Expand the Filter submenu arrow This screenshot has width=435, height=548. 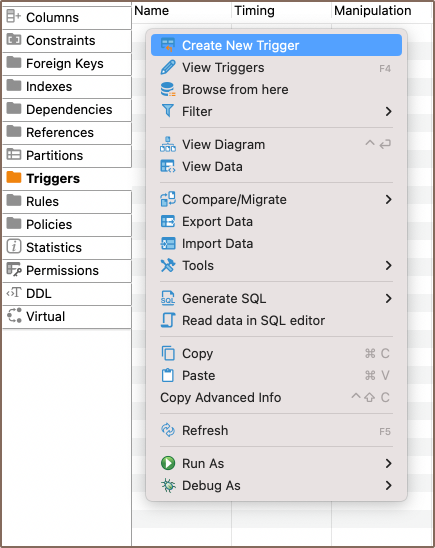tap(388, 111)
